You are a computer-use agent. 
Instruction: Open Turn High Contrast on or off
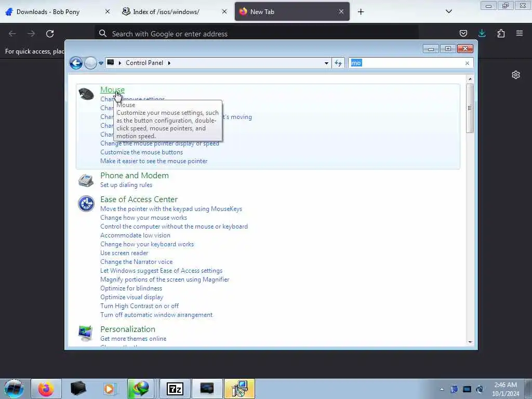click(139, 305)
